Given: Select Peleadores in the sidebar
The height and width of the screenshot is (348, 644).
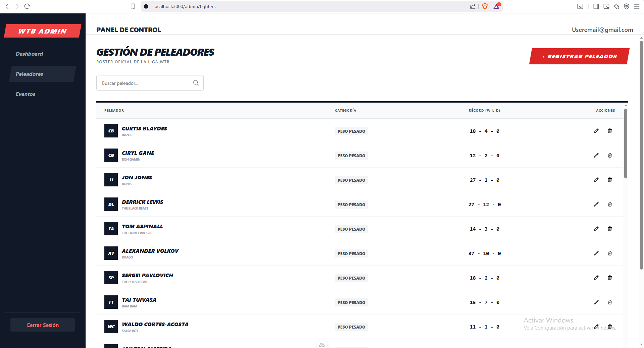Looking at the screenshot, I should pyautogui.click(x=30, y=74).
